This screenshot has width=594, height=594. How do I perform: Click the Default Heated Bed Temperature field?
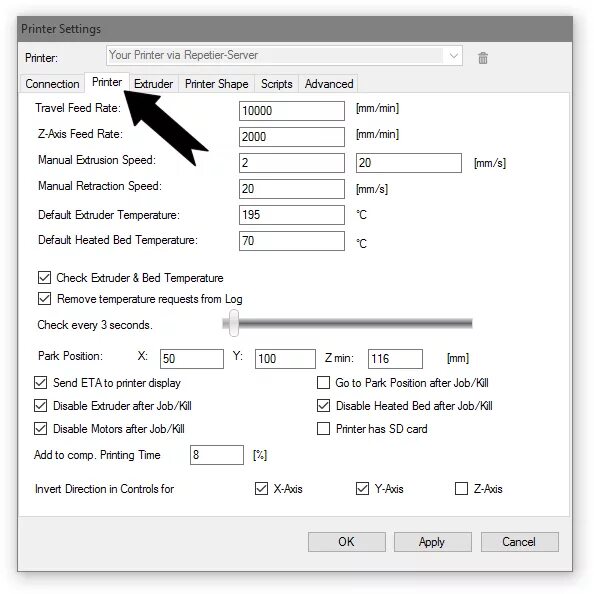[x=292, y=241]
